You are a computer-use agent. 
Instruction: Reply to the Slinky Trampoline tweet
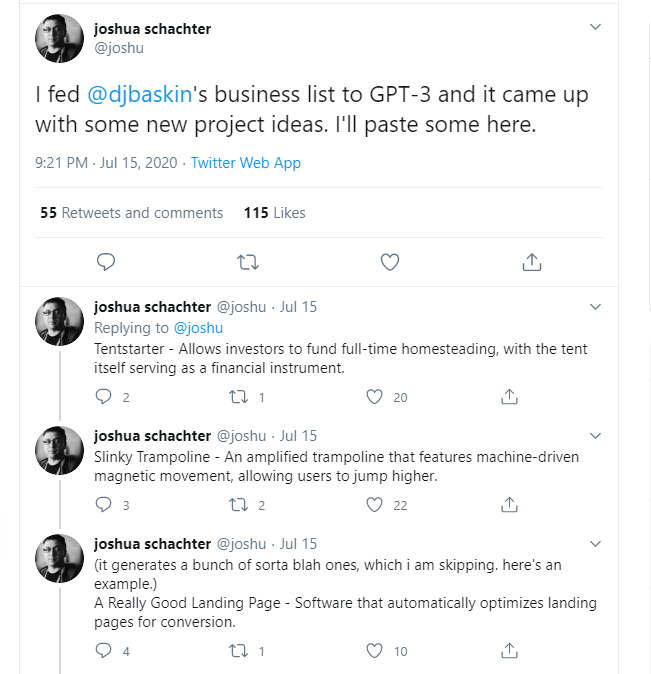coord(104,505)
